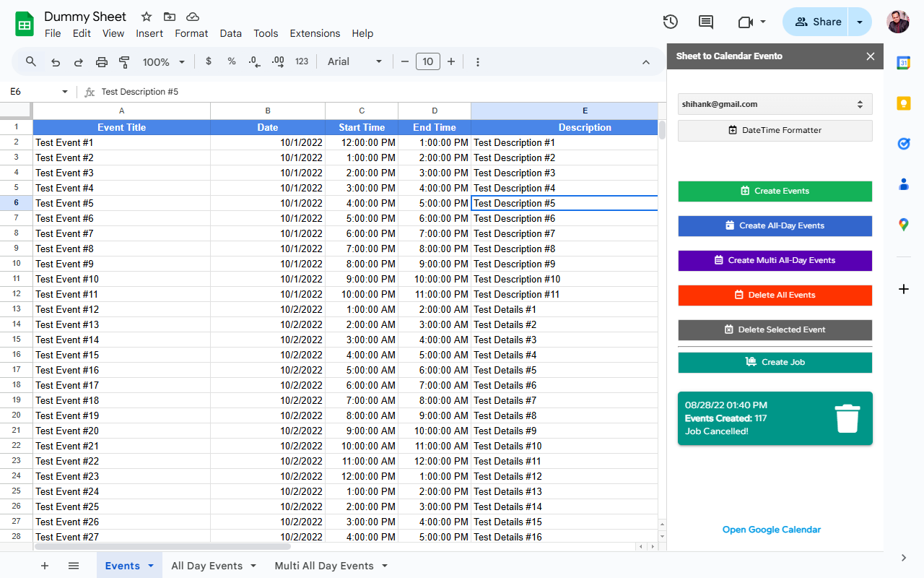The width and height of the screenshot is (924, 578).
Task: Click the print icon in toolbar
Action: 102,62
